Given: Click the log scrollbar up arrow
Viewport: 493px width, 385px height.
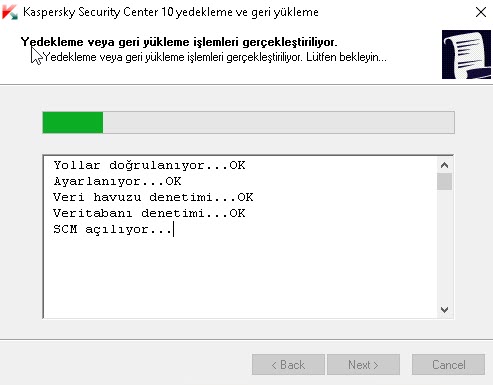Looking at the screenshot, I should (444, 165).
